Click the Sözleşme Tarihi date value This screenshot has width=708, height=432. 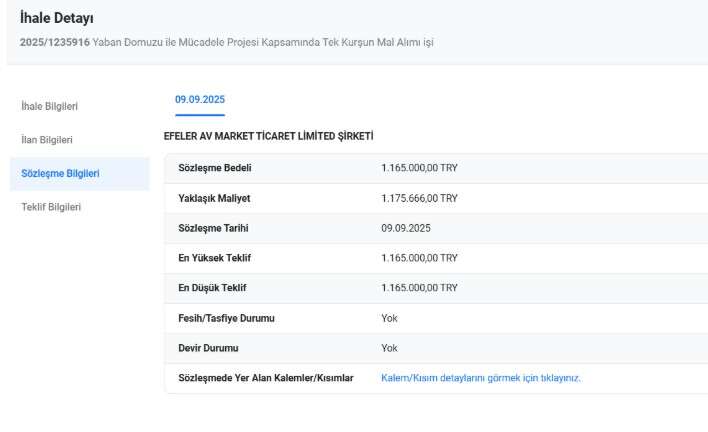coord(406,228)
